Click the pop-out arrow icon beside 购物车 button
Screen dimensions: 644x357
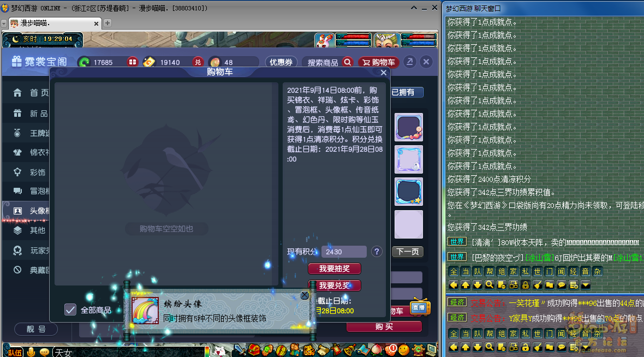point(410,62)
